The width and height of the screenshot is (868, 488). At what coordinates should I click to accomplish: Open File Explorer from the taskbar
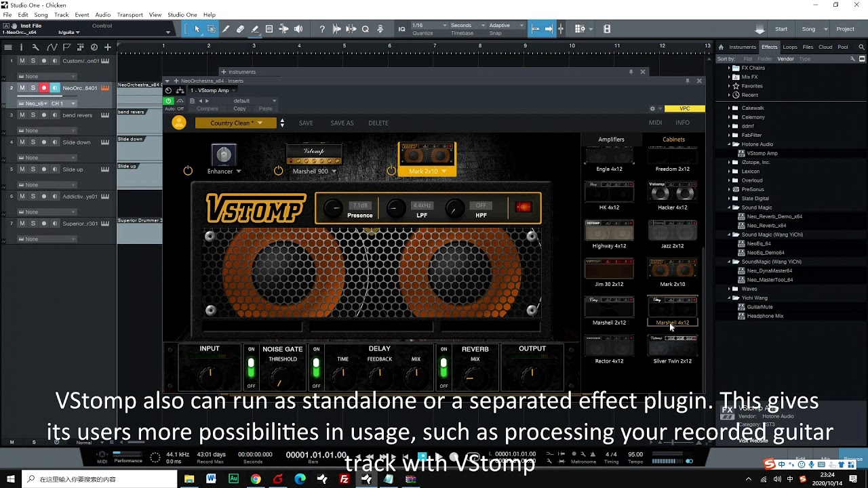click(x=189, y=479)
